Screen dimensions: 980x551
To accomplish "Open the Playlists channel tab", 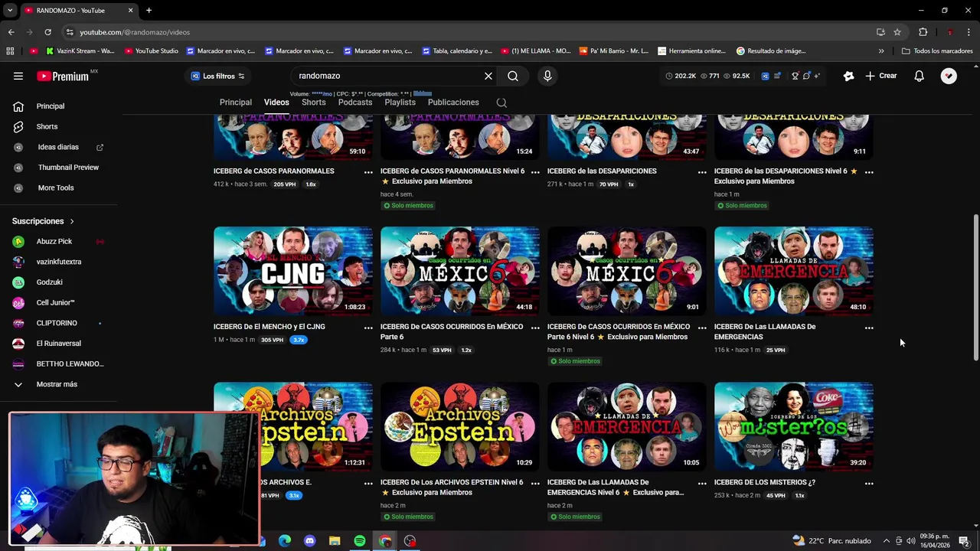I will click(x=400, y=102).
